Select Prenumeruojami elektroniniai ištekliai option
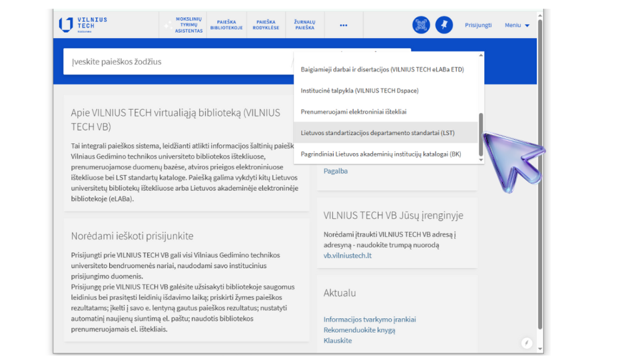This screenshot has width=626, height=364. [353, 112]
